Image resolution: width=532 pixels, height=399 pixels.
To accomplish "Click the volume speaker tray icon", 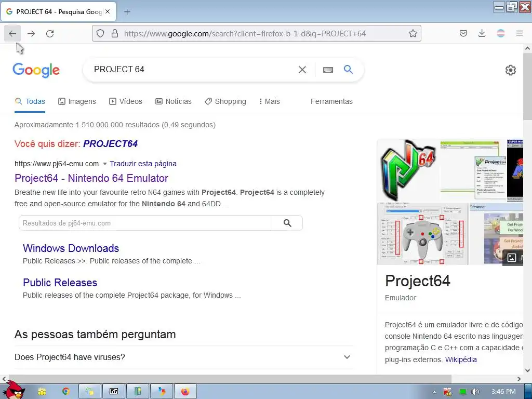I will [x=475, y=392].
